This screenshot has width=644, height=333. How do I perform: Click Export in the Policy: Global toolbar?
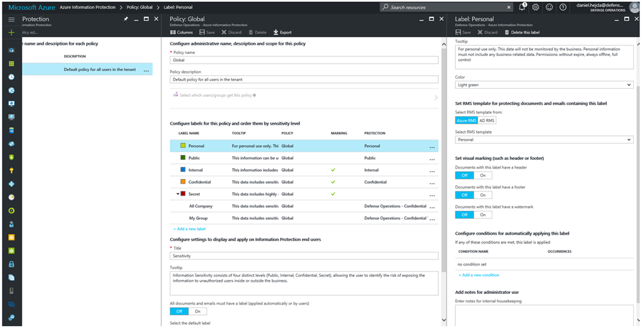point(282,32)
